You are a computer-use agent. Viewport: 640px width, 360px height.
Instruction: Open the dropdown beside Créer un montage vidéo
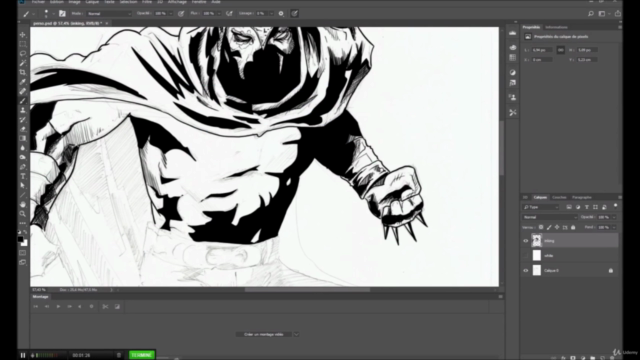[296, 334]
